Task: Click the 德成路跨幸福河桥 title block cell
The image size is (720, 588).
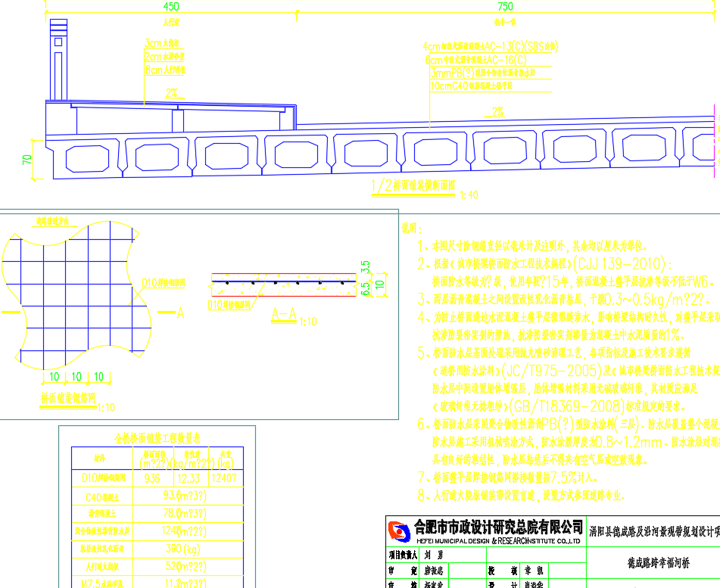Action: click(x=653, y=563)
